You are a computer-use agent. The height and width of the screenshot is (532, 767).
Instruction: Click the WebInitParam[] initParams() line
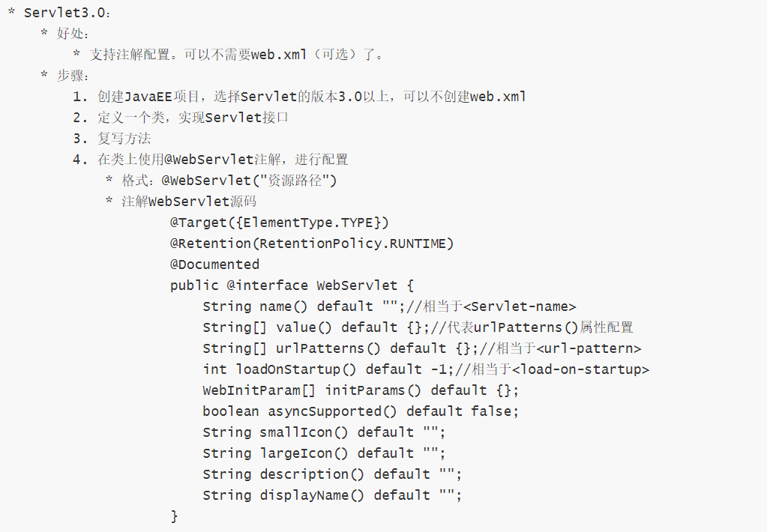pyautogui.click(x=361, y=390)
